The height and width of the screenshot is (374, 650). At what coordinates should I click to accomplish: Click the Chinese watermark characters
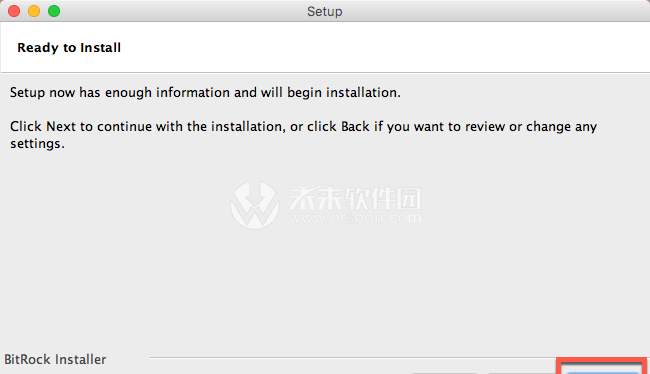click(355, 197)
